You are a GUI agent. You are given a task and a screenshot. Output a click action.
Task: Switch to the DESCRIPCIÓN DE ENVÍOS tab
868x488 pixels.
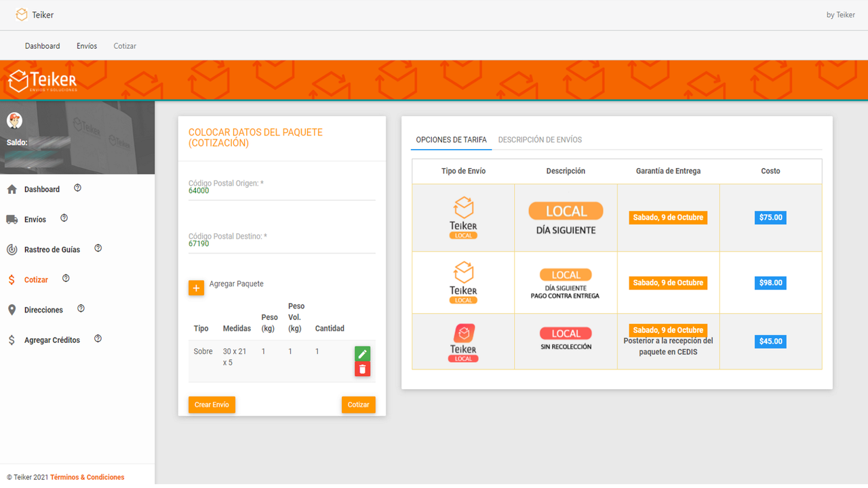pyautogui.click(x=541, y=140)
